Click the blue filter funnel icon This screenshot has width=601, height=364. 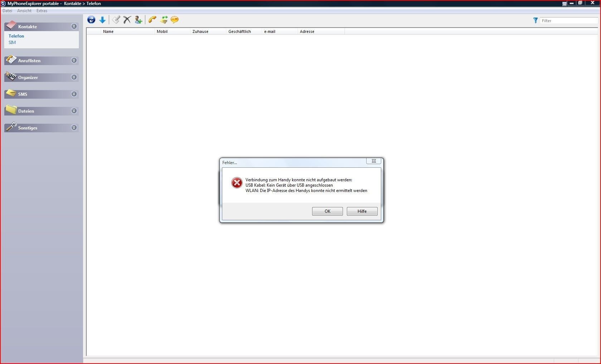pos(535,21)
